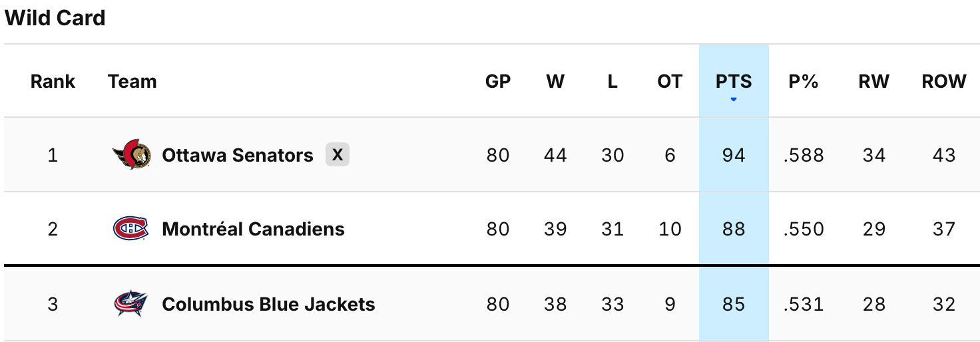Sort standings by GP column header
980x342 pixels.
[498, 81]
